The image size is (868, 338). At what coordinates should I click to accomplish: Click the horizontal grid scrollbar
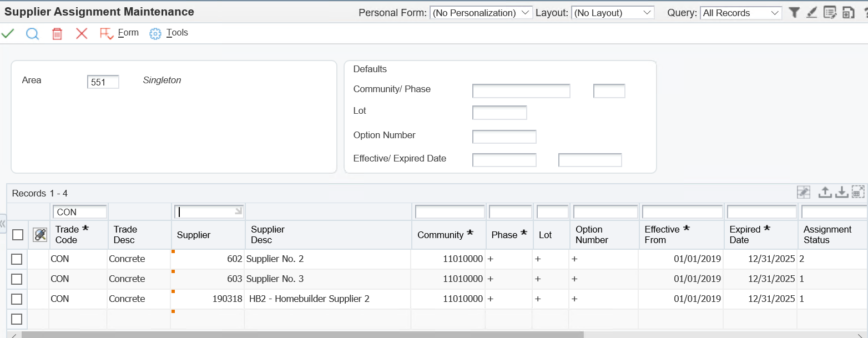point(302,335)
